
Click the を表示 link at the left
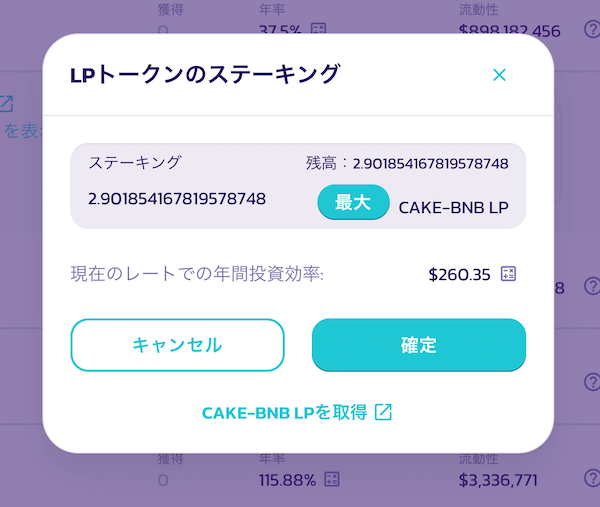tap(23, 131)
